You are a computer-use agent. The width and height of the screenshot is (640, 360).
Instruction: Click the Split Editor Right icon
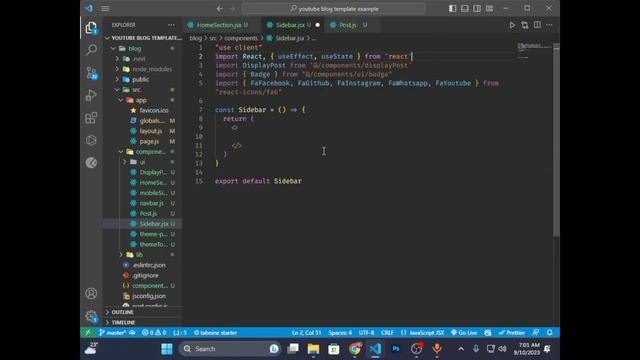pos(537,25)
